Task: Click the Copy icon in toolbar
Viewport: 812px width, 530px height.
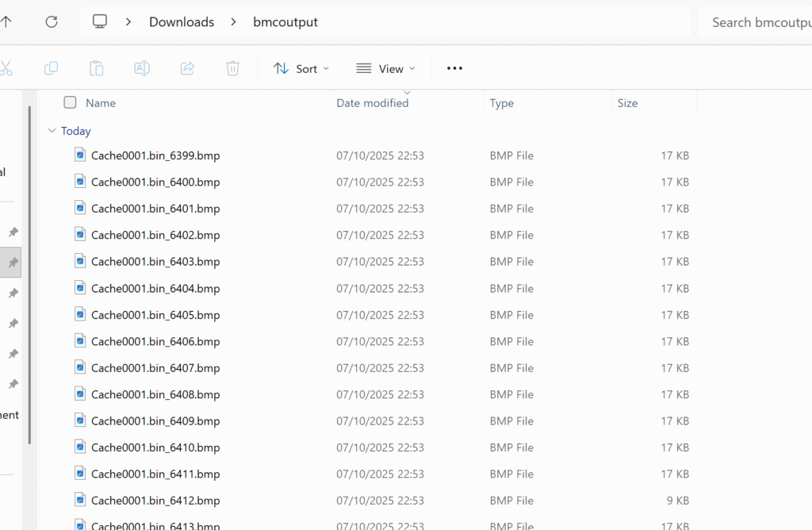Action: (x=51, y=68)
